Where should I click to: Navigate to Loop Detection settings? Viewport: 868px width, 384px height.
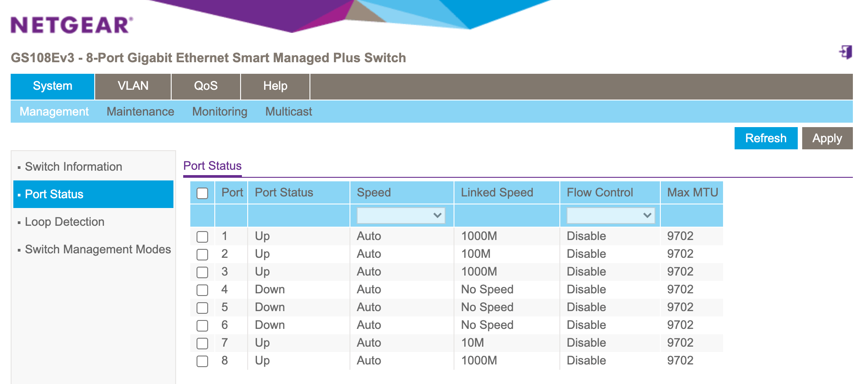click(x=64, y=222)
